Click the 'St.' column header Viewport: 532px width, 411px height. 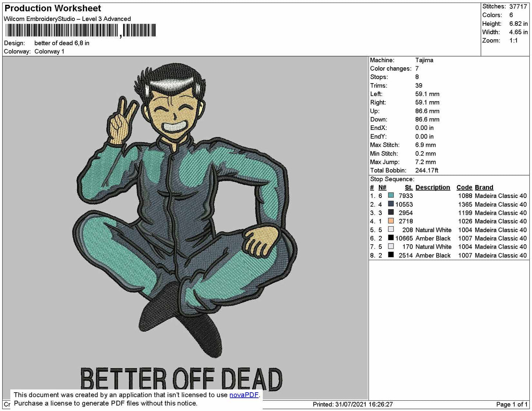pos(409,187)
